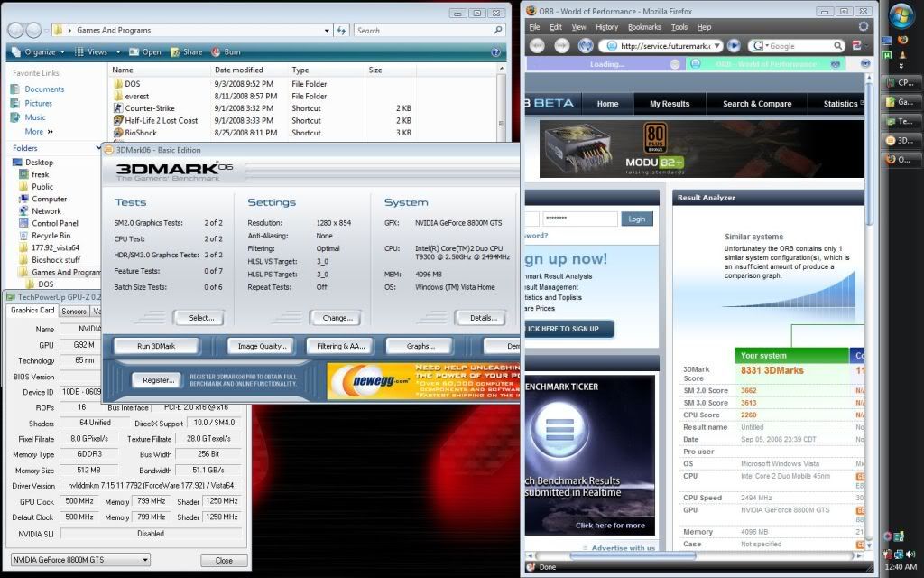
Task: Click the Windows Start orb
Action: tap(901, 16)
